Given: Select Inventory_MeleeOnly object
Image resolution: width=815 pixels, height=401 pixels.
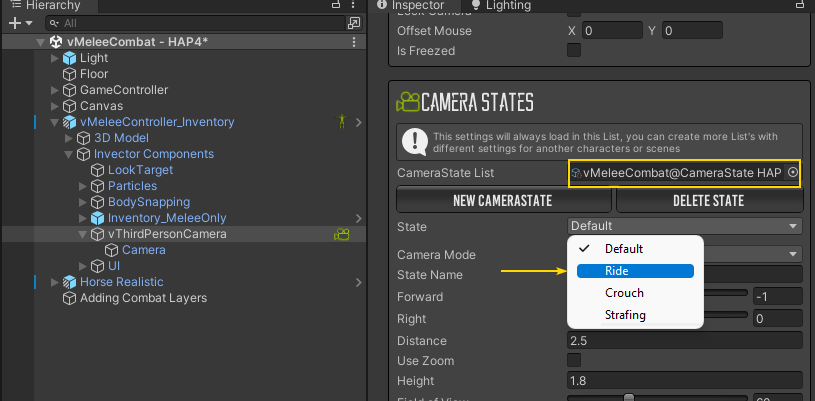Looking at the screenshot, I should (x=167, y=218).
